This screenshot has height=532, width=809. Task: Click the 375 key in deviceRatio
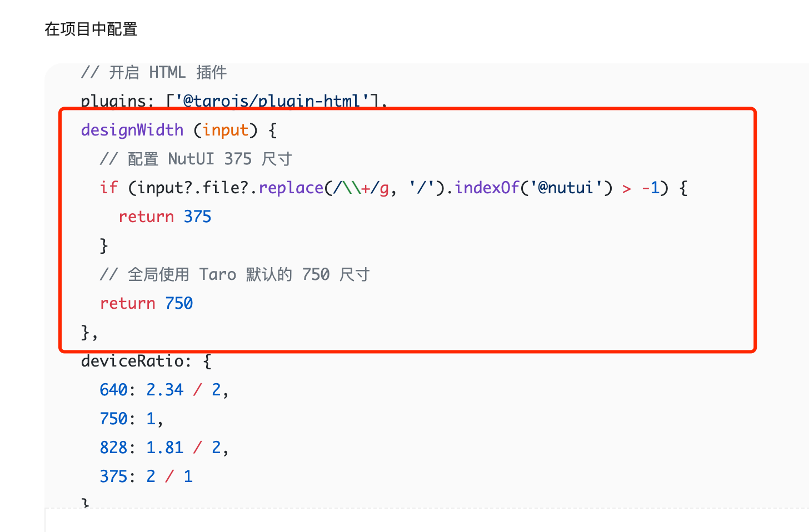click(114, 476)
